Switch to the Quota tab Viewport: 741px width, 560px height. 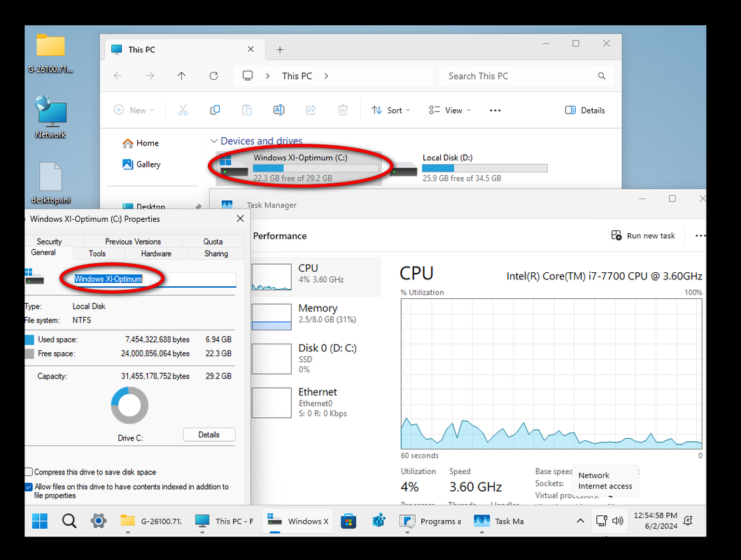[x=213, y=241]
